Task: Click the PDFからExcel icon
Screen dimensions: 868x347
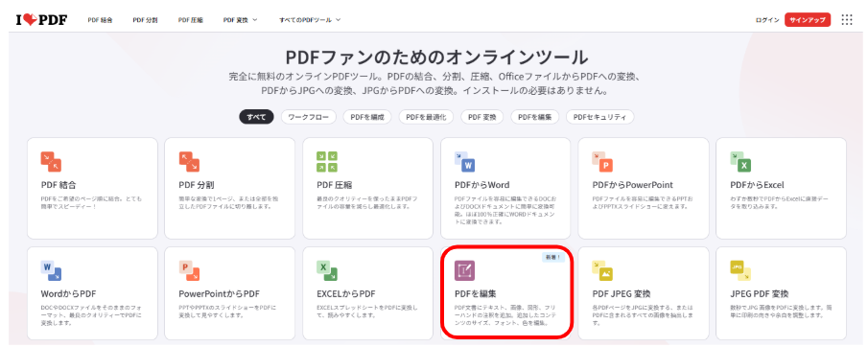Action: (x=740, y=162)
